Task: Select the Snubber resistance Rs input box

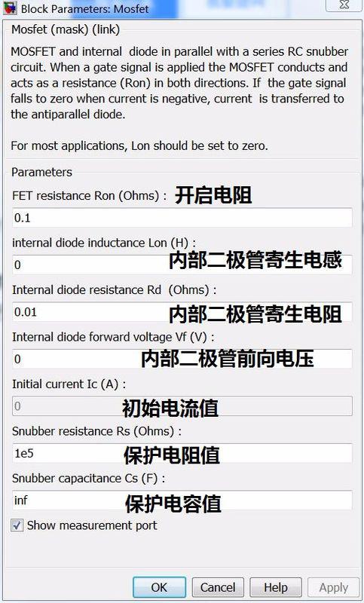Action: click(182, 453)
